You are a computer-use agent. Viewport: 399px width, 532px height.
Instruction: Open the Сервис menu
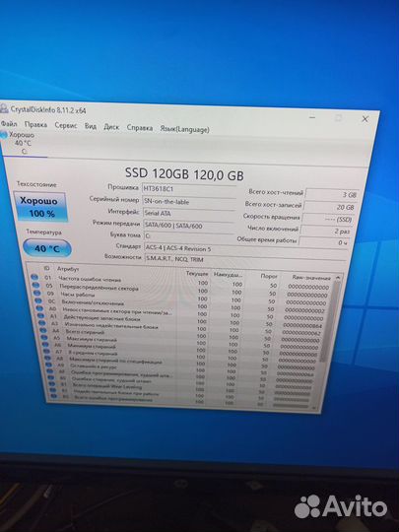(x=66, y=125)
